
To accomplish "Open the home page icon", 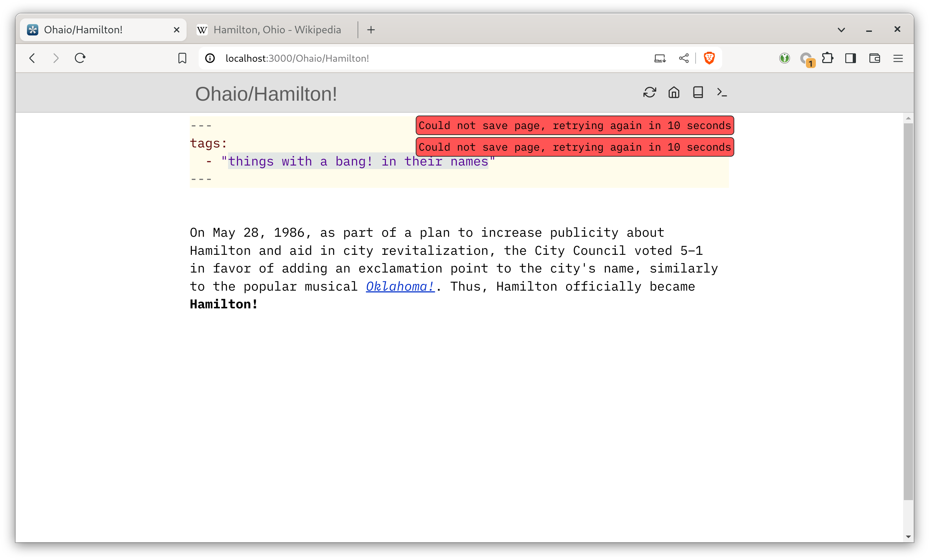I will click(673, 92).
